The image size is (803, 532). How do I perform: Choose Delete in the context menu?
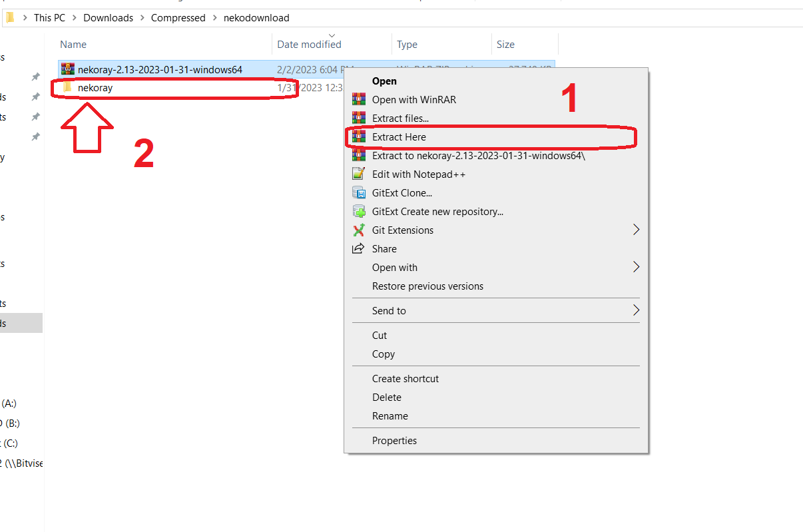pyautogui.click(x=387, y=398)
